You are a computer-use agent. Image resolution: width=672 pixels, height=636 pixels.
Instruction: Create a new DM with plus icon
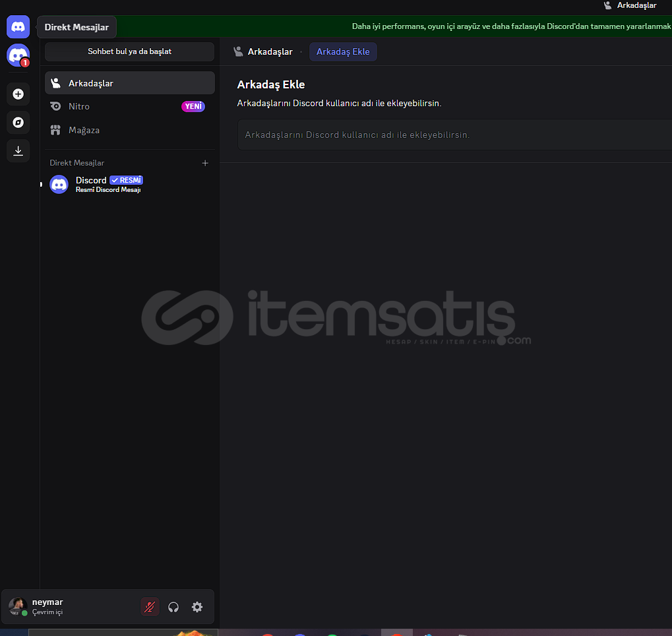[x=205, y=163]
